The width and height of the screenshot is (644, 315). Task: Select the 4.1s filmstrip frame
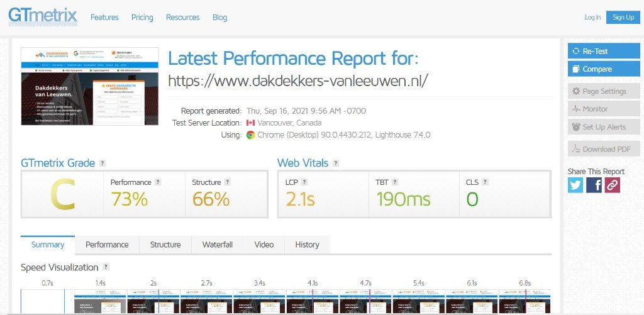pos(313,301)
